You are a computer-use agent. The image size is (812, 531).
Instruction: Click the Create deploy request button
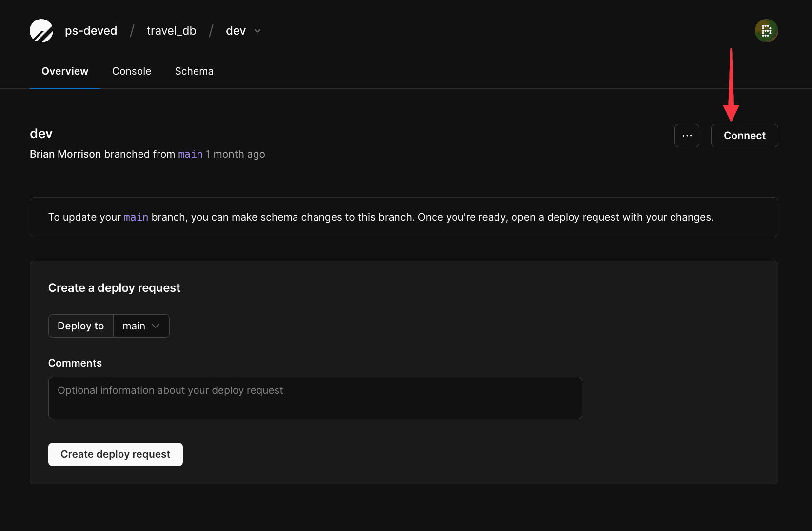point(116,454)
